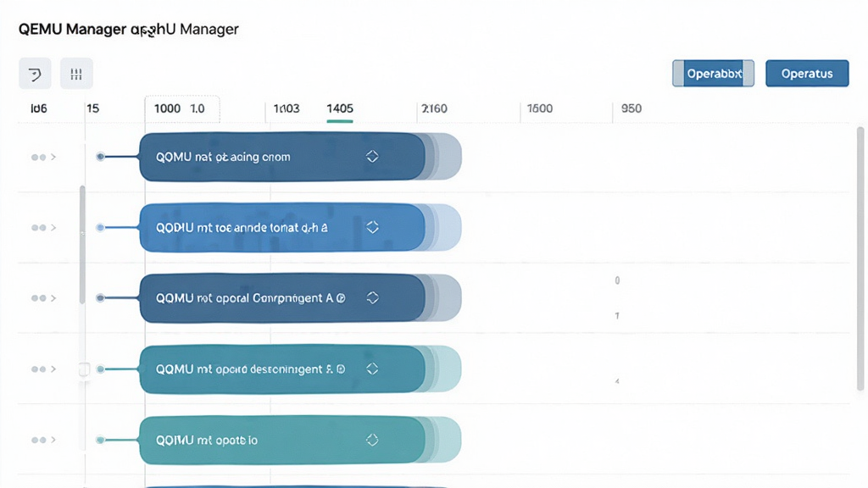
Task: Select the 1600 timeline column header
Action: point(540,108)
